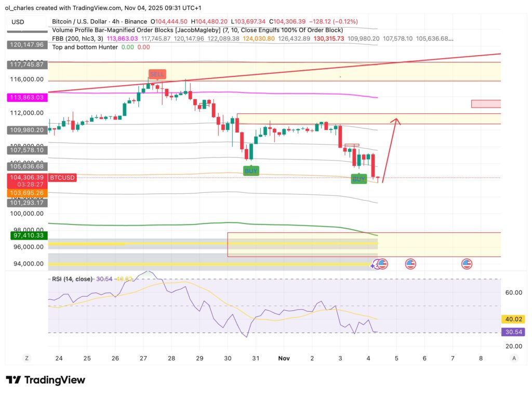Click the US flag event marker below Nov 6

pos(410,264)
